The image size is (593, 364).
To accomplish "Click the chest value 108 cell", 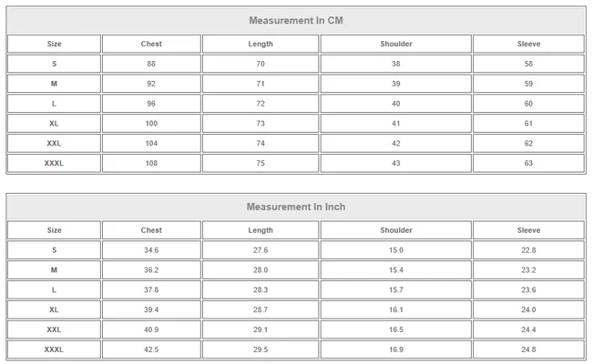I will 151,164.
